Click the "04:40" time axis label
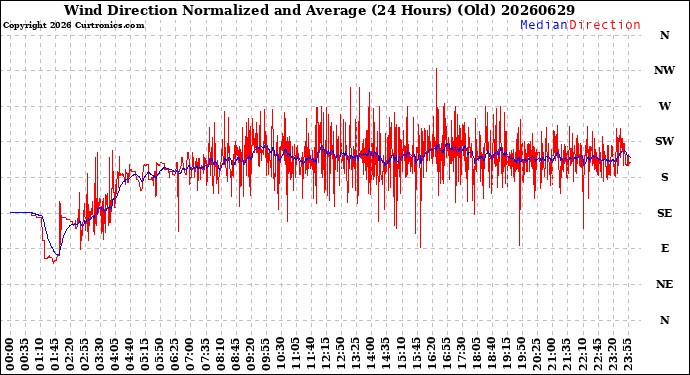 pos(129,354)
